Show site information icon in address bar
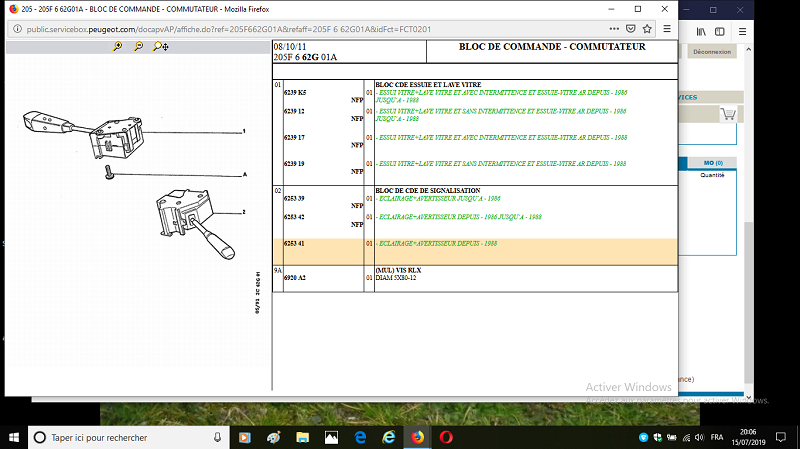 [x=17, y=29]
